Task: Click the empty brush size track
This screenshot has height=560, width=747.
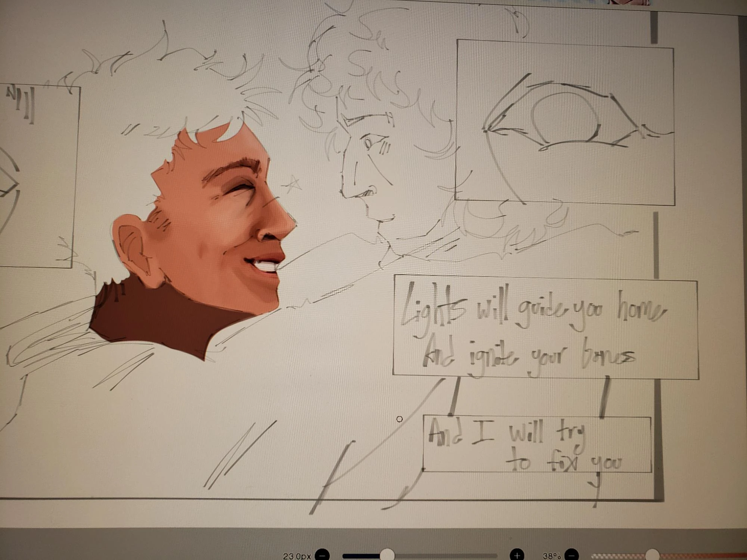Action: [x=448, y=556]
